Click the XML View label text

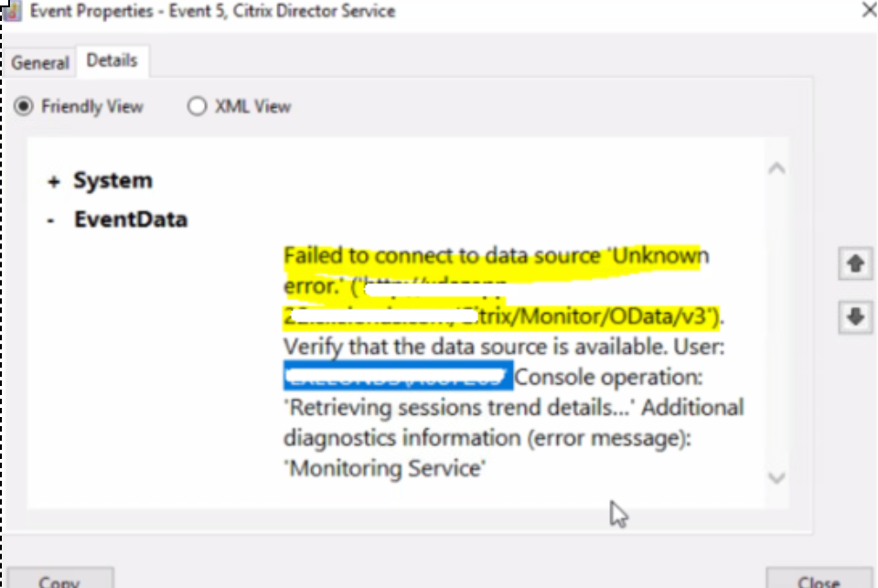253,106
